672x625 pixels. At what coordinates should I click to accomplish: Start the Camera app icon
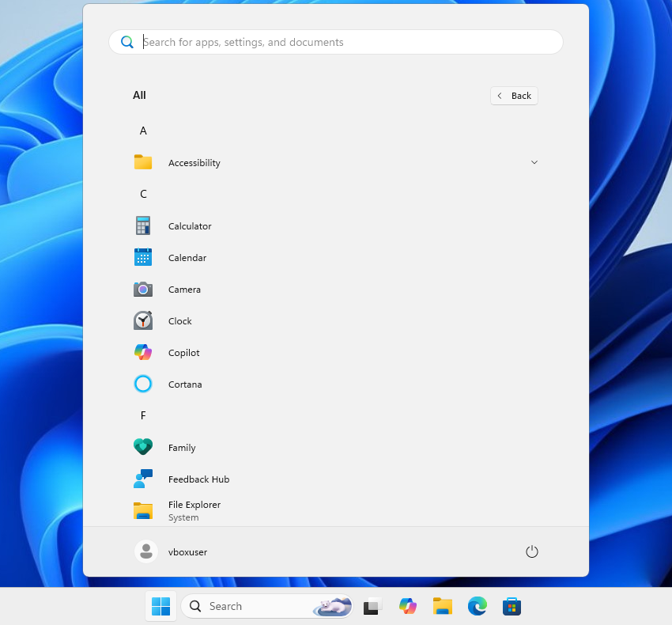pyautogui.click(x=143, y=289)
